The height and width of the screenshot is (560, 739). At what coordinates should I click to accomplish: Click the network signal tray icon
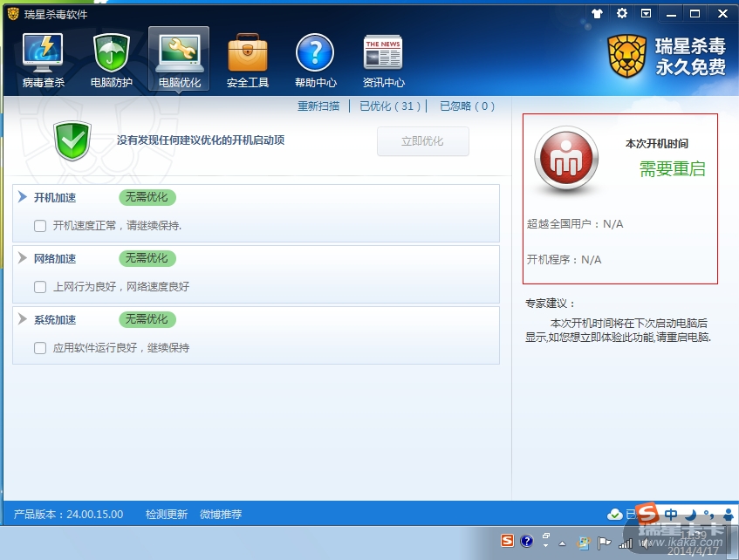(625, 543)
